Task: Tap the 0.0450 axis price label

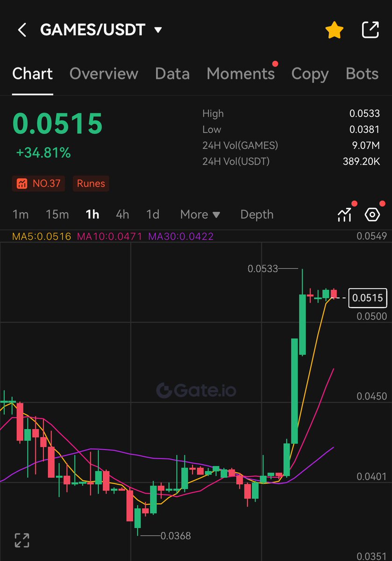Action: [x=372, y=396]
